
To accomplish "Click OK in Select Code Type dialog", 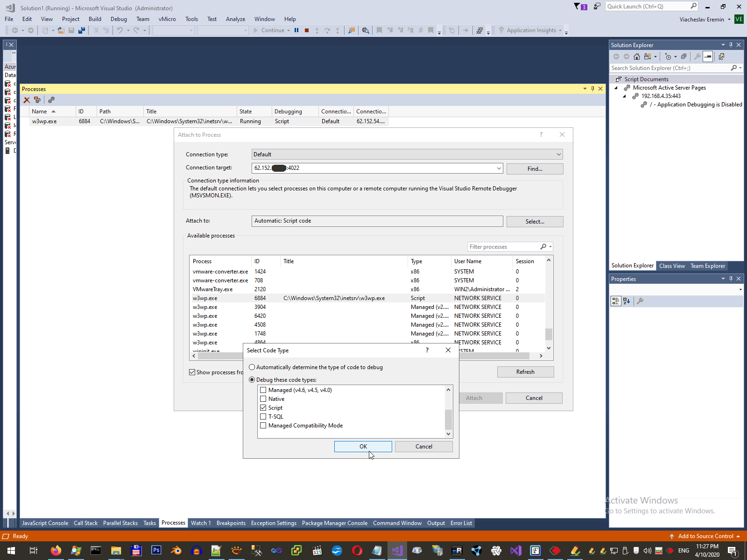I will pos(363,447).
